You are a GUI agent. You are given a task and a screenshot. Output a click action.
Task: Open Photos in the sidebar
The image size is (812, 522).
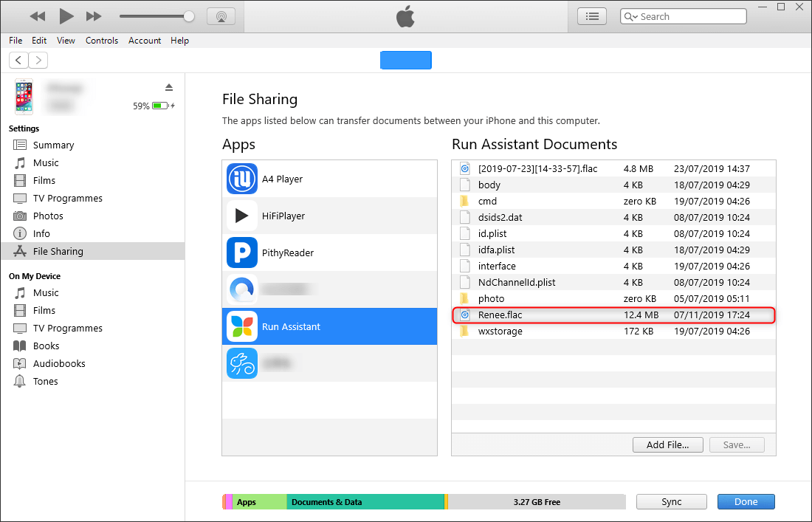click(93, 216)
